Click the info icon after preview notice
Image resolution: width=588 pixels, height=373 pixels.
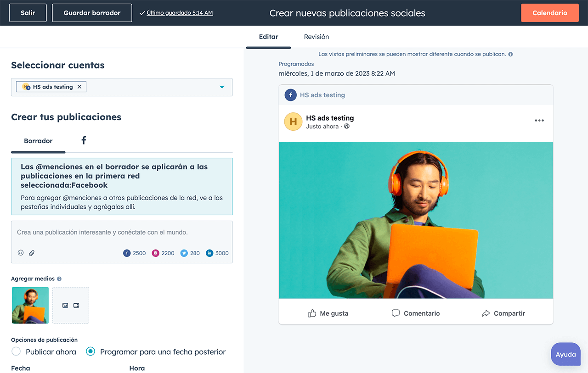tap(510, 54)
